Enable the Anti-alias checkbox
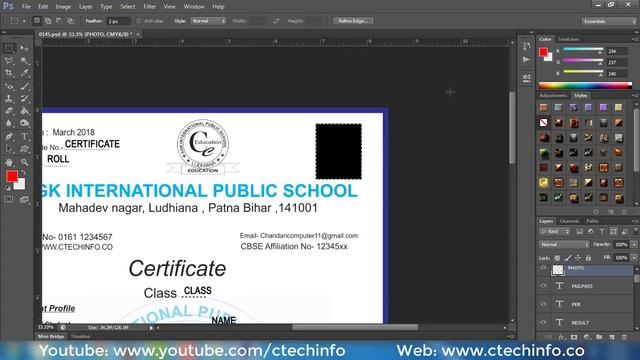This screenshot has width=640, height=360. [139, 21]
